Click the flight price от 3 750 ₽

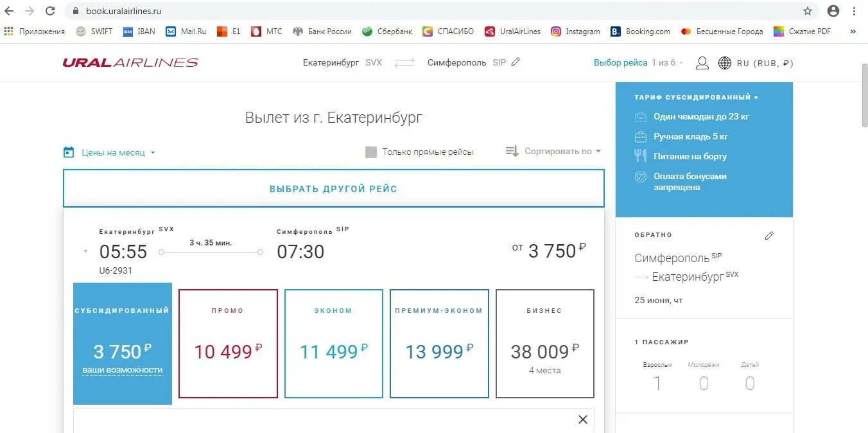click(x=549, y=251)
